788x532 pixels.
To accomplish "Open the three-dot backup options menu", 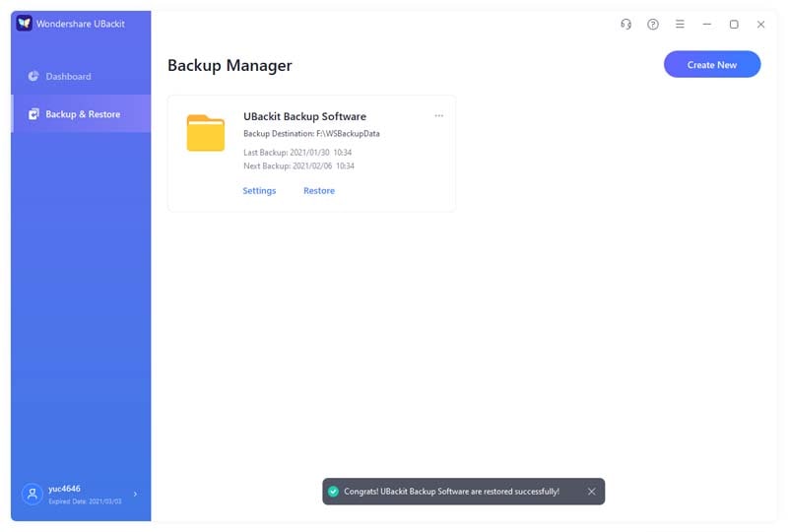I will point(438,115).
